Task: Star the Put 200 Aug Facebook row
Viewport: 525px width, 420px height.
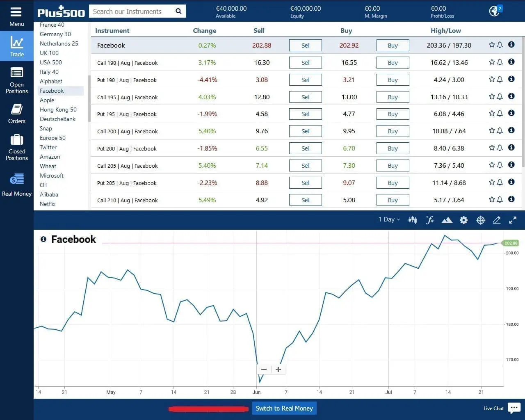Action: tap(491, 147)
